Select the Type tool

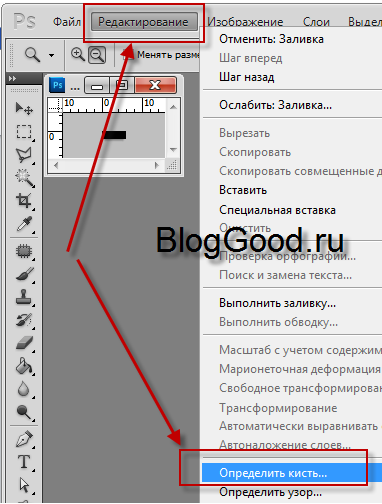pos(24,462)
